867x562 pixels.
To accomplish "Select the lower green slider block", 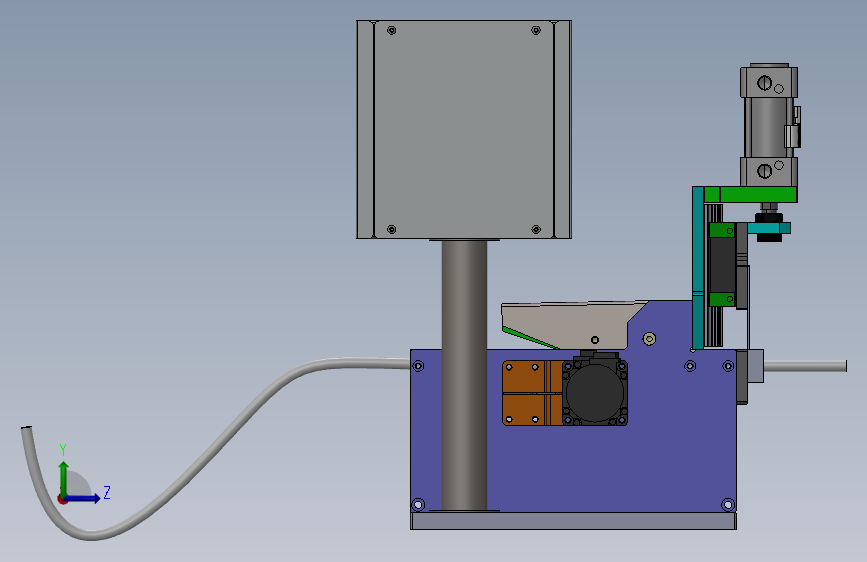I will (x=722, y=299).
